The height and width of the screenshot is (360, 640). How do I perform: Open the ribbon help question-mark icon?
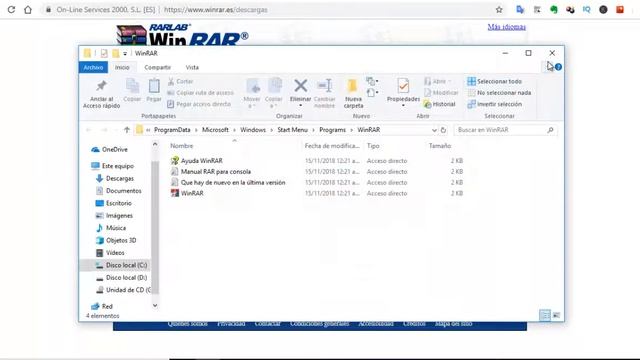[x=558, y=67]
